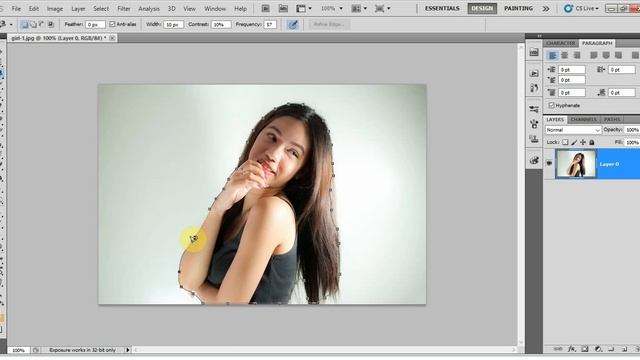Left align paragraph text
The width and height of the screenshot is (640, 360).
pyautogui.click(x=552, y=55)
